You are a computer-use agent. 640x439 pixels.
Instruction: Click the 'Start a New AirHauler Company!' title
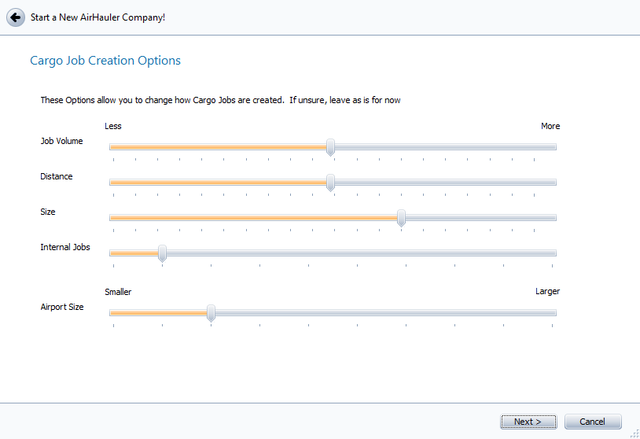tap(98, 18)
